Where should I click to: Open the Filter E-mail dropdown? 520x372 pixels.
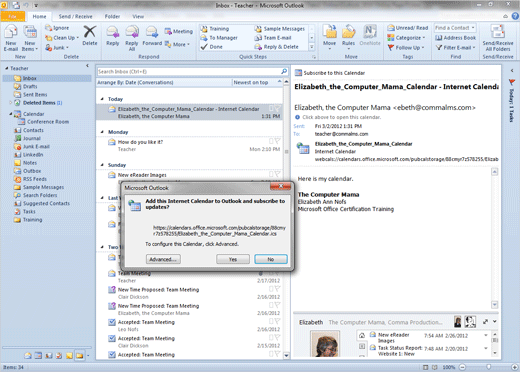[456, 48]
